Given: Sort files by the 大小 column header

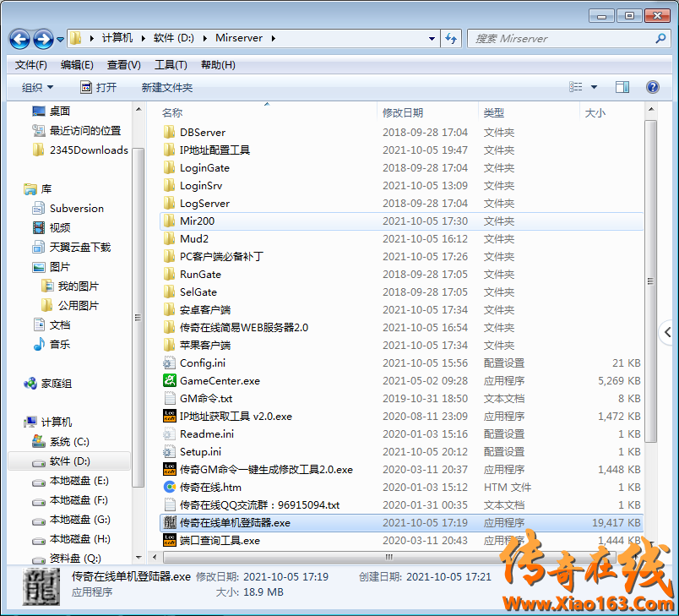Looking at the screenshot, I should pos(595,113).
